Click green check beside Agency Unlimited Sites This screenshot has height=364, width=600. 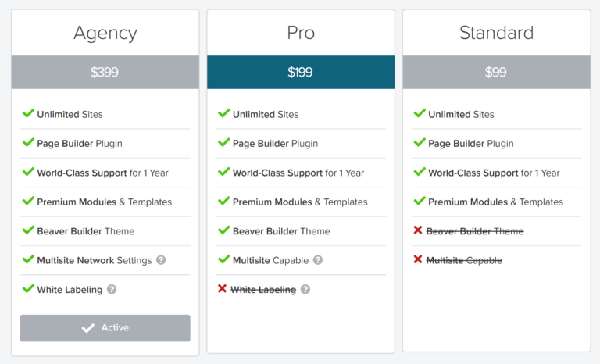[28, 113]
